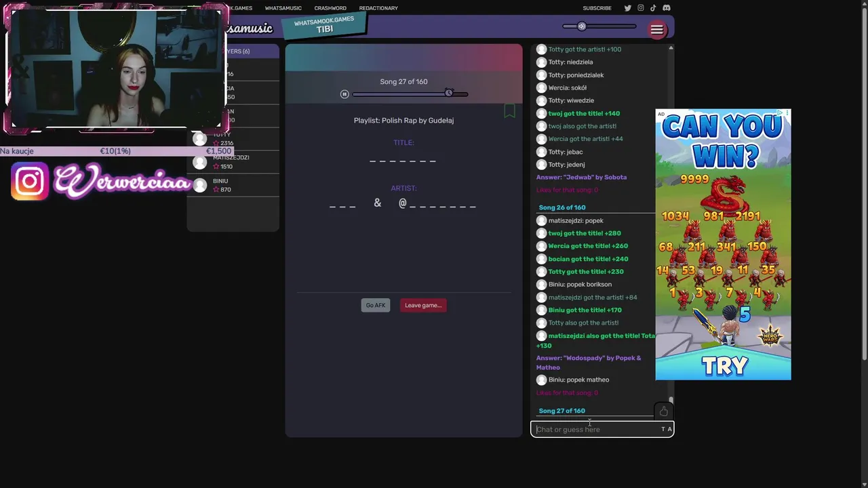Click the ARTIST: label in game panel

pyautogui.click(x=403, y=188)
